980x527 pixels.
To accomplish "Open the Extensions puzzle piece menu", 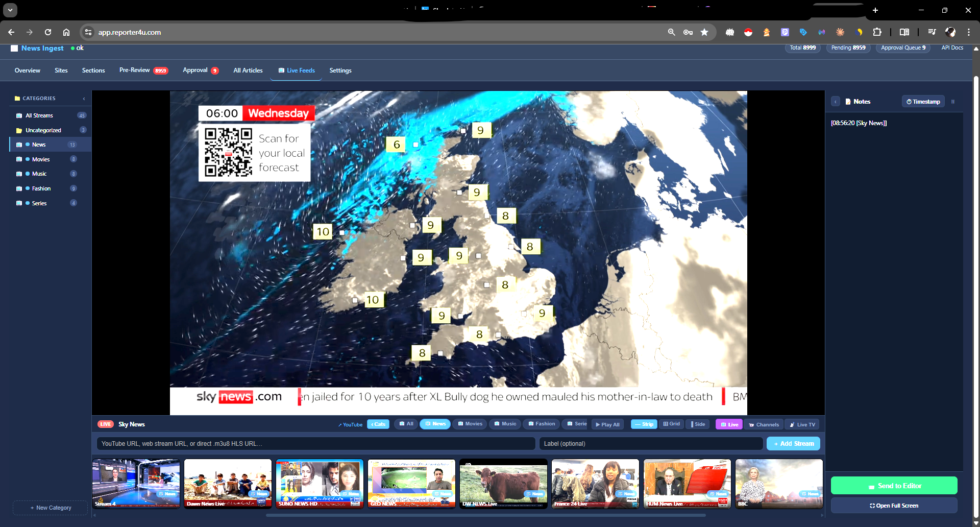I will click(x=877, y=32).
